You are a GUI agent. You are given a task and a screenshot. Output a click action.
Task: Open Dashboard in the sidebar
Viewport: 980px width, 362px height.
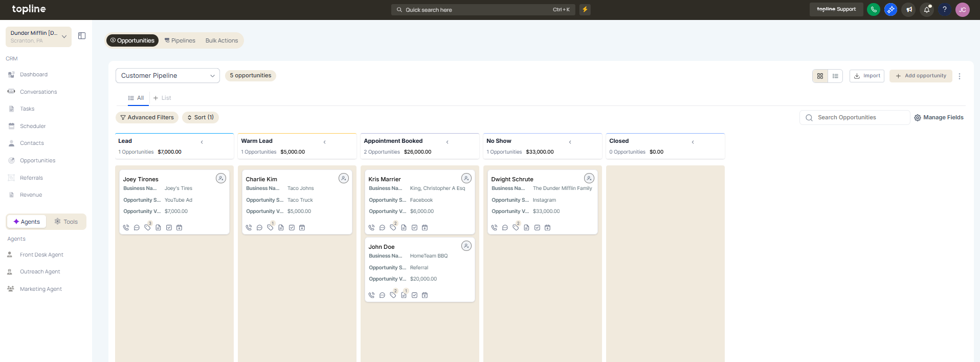[x=34, y=75]
